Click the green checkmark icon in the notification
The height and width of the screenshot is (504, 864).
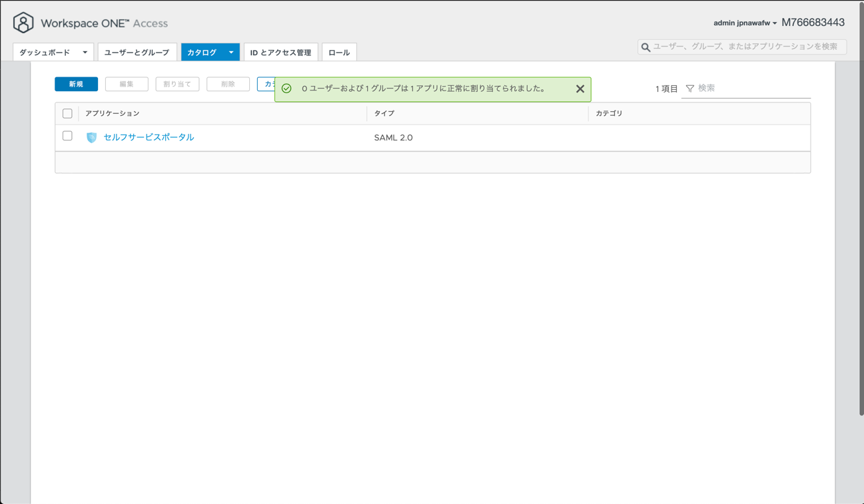coord(286,89)
